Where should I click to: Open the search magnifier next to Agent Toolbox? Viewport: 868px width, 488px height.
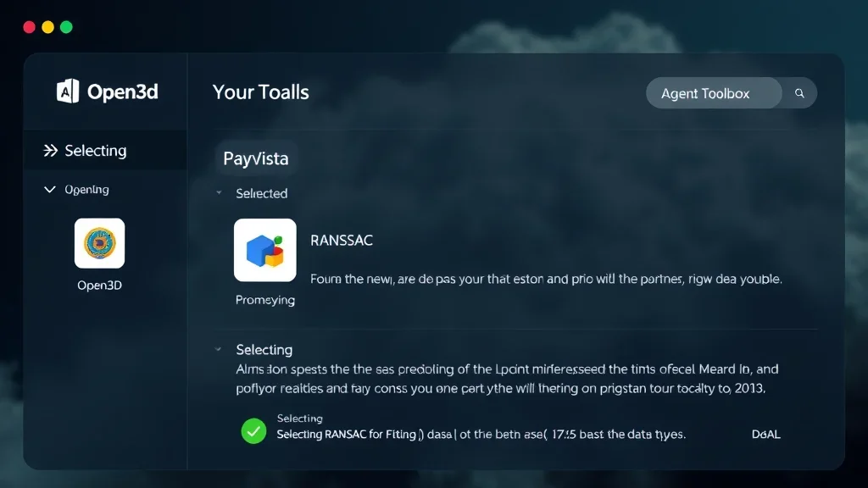pos(798,93)
